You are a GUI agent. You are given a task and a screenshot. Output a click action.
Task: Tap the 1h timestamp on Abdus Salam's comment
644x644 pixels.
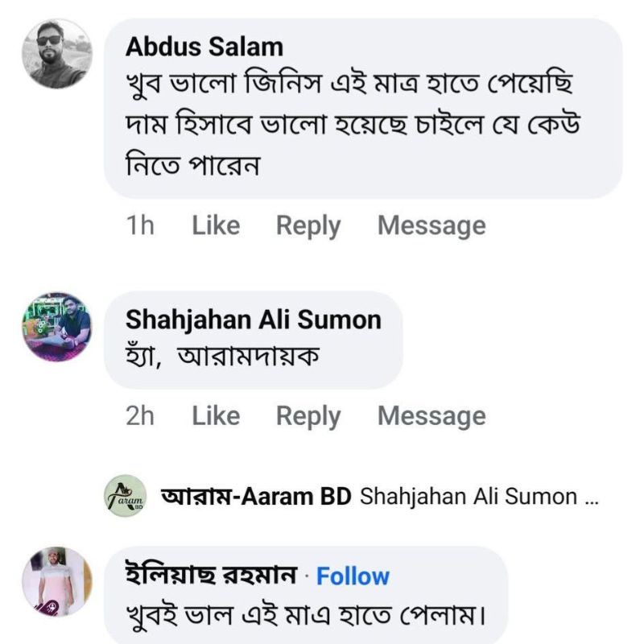140,225
